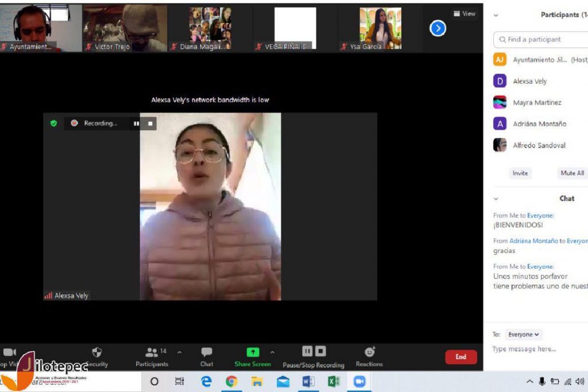The width and height of the screenshot is (588, 392).
Task: Pause recording from top recording indicator
Action: coord(136,123)
